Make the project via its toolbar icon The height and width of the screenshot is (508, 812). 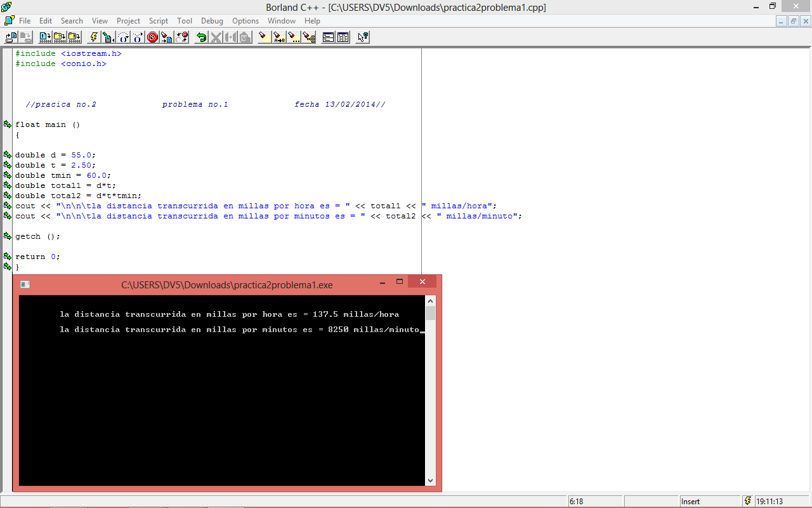(x=60, y=37)
